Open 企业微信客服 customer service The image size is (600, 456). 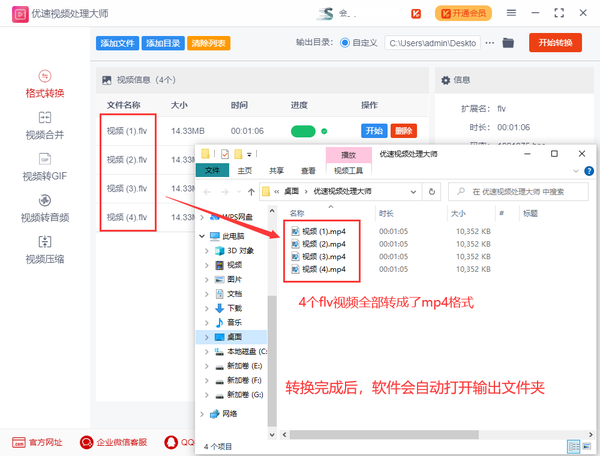(113, 442)
